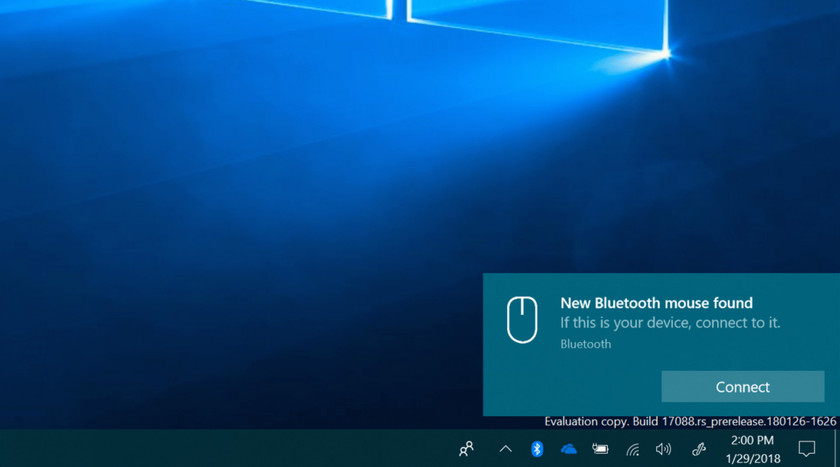Select the "New Bluetooth mouse found" title
Viewport: 840px width, 467px height.
tap(656, 303)
